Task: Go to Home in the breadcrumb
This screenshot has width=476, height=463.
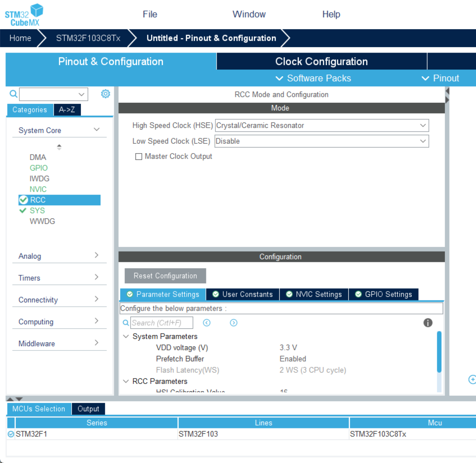Action: coord(20,38)
